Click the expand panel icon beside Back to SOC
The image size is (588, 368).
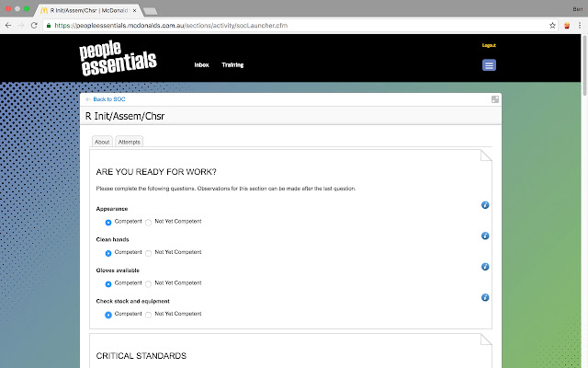495,99
